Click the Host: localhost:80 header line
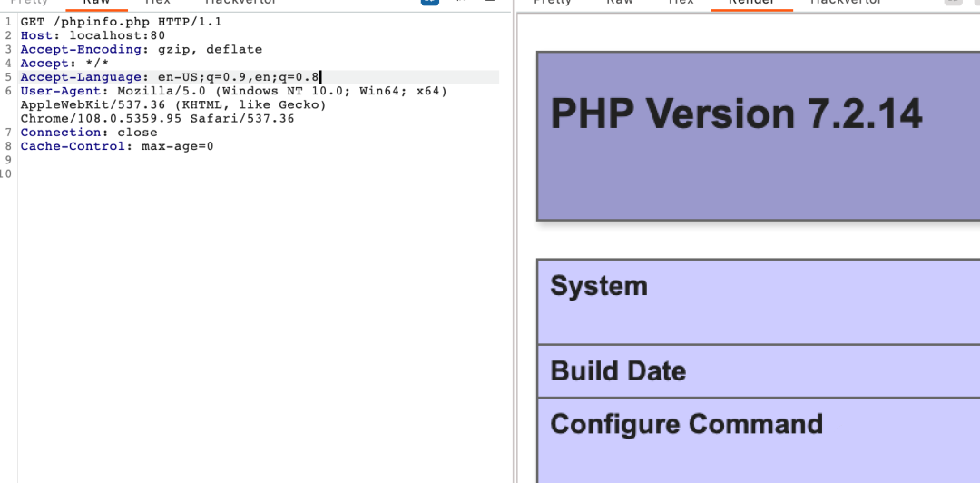 click(x=93, y=35)
